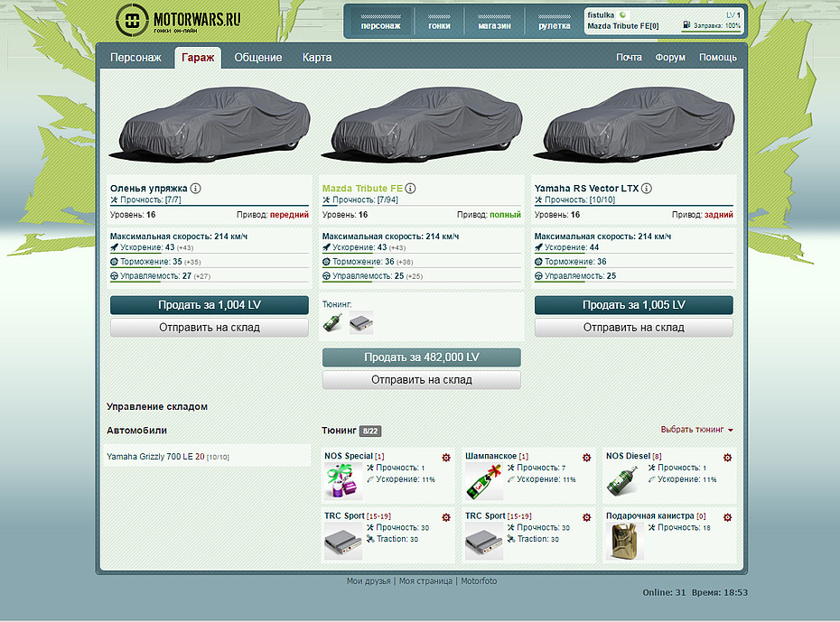This screenshot has width=840, height=622.
Task: Open the магазин top menu
Action: click(494, 22)
